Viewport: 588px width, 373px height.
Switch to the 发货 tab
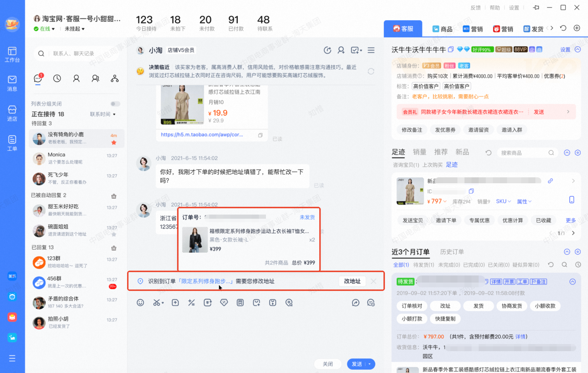coord(533,29)
